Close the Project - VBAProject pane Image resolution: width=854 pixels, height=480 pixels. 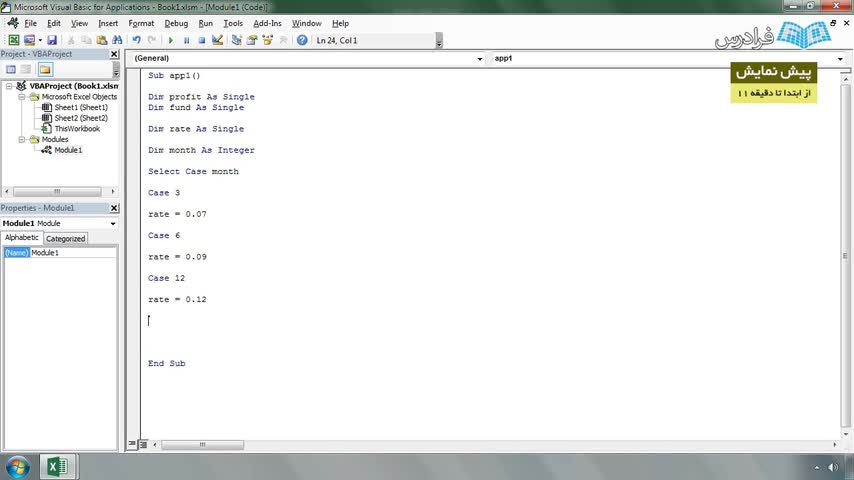(114, 54)
